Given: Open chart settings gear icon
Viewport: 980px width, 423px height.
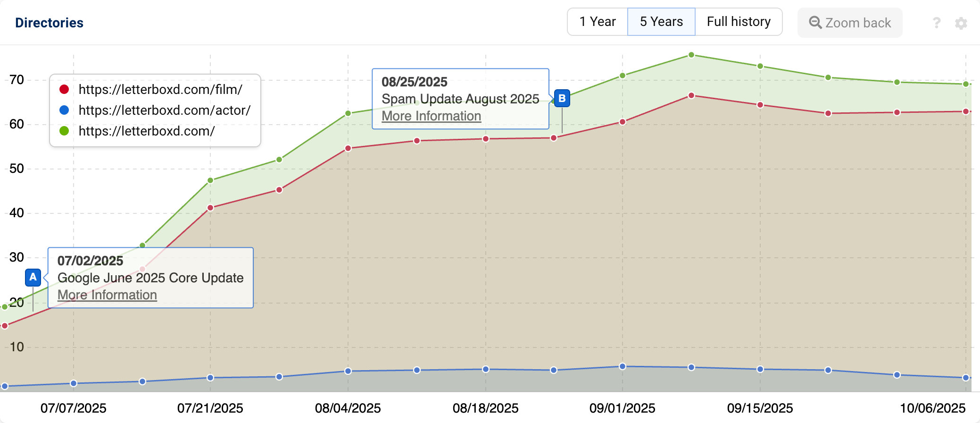Looking at the screenshot, I should click(961, 23).
